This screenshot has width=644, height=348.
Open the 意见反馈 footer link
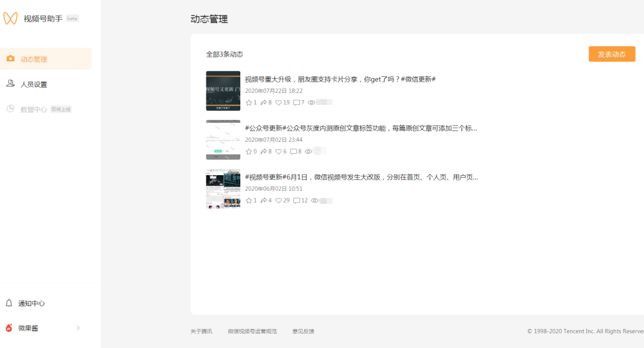304,331
